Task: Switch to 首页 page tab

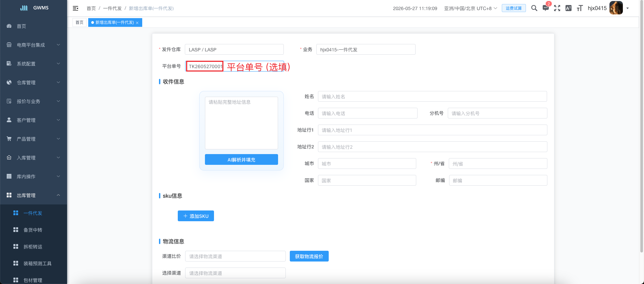Action: (x=79, y=22)
